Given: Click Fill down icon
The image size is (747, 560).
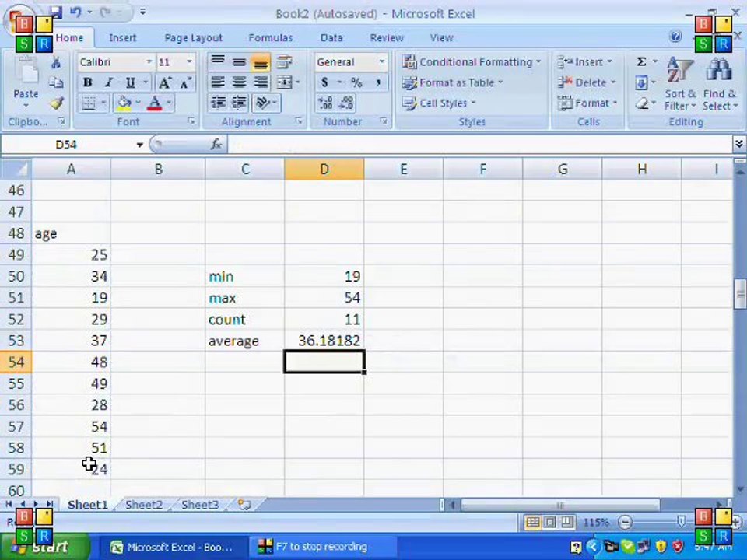Looking at the screenshot, I should click(642, 83).
